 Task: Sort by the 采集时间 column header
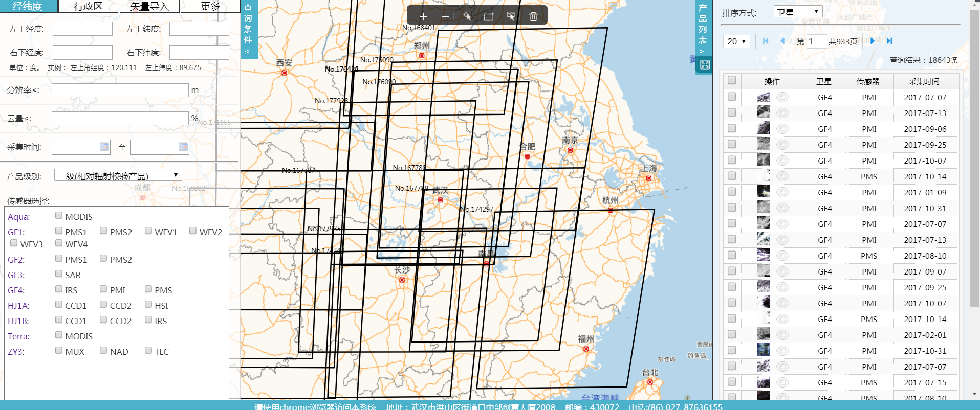(924, 81)
